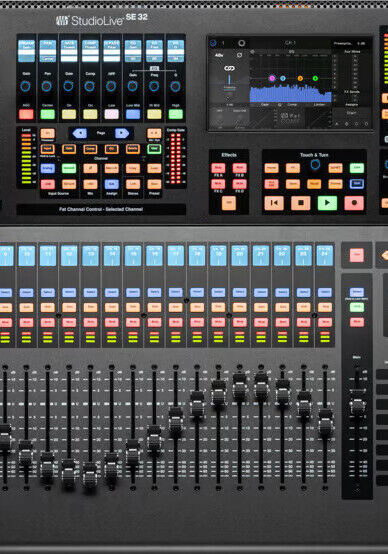The height and width of the screenshot is (554, 388).
Task: Switch to the Comp tab on the touchscreen
Action: [292, 105]
